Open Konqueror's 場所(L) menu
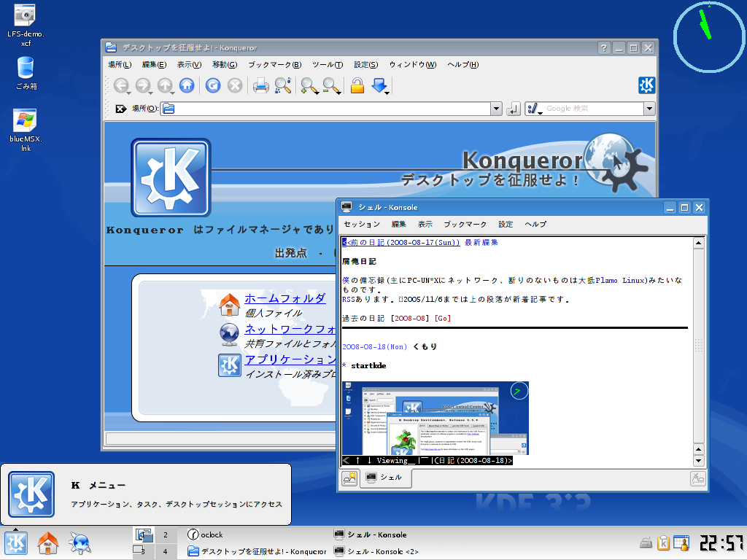Image resolution: width=747 pixels, height=560 pixels. pos(120,65)
